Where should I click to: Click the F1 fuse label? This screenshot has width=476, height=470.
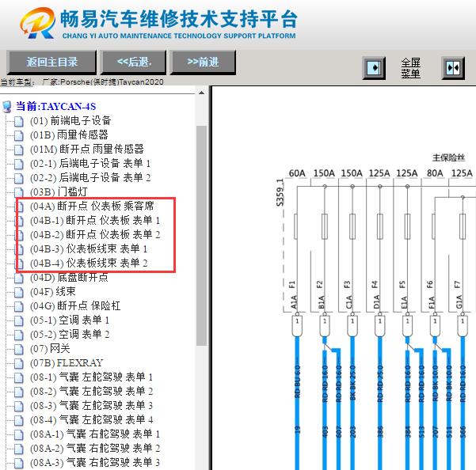[291, 284]
